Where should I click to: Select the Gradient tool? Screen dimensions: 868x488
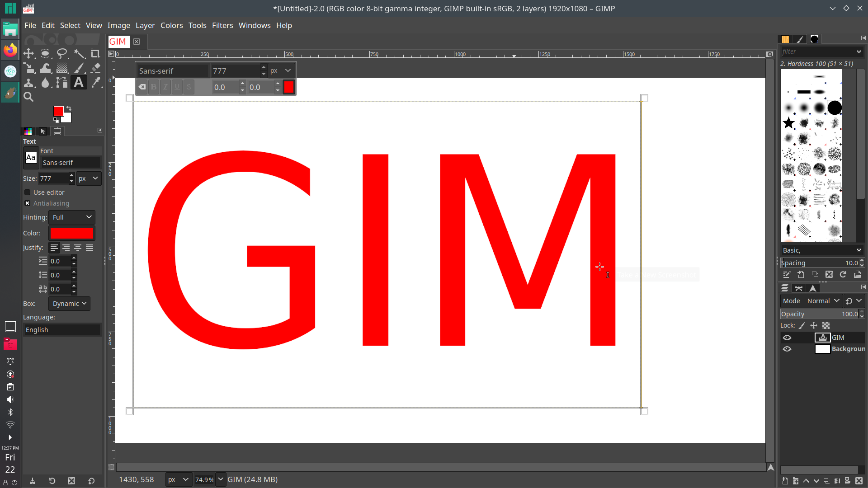[x=62, y=68]
